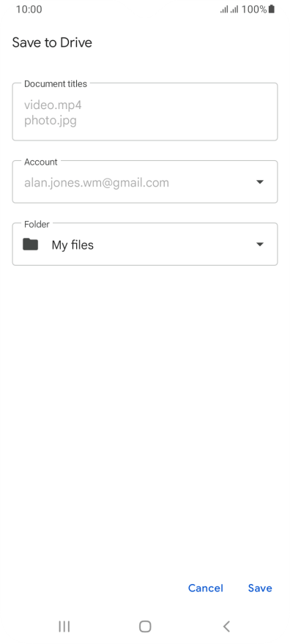The width and height of the screenshot is (290, 644).
Task: Expand the Folder dropdown arrow
Action: 259,244
